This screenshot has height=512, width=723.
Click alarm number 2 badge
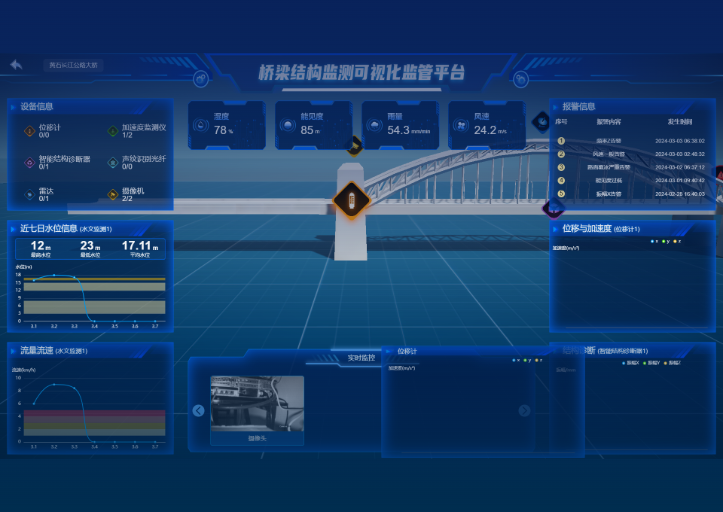tap(561, 154)
